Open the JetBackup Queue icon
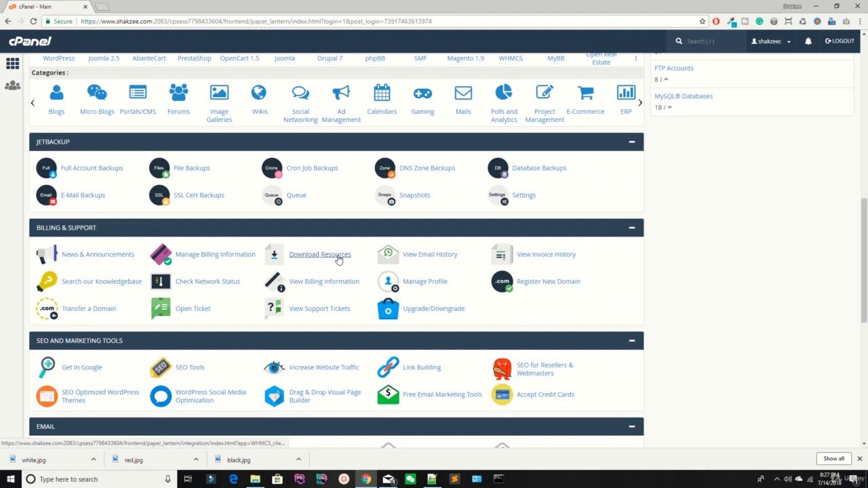This screenshot has width=868, height=488. tap(272, 195)
